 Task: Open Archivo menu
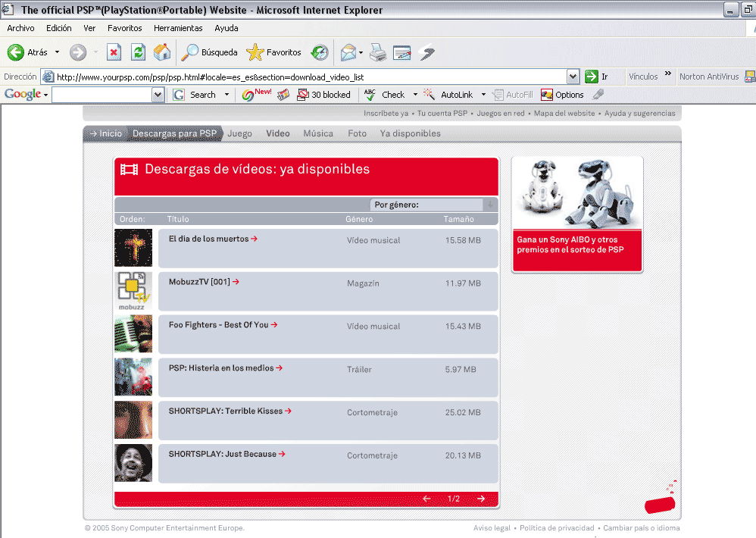coord(20,28)
